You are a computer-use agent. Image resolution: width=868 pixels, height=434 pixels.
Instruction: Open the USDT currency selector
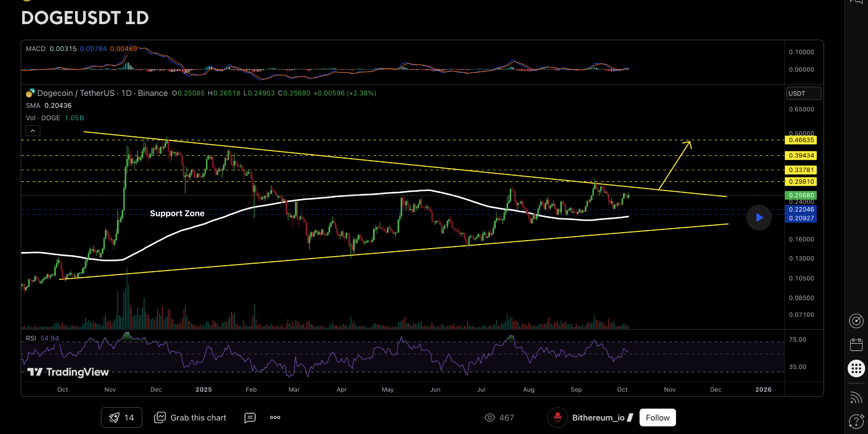[x=803, y=94]
